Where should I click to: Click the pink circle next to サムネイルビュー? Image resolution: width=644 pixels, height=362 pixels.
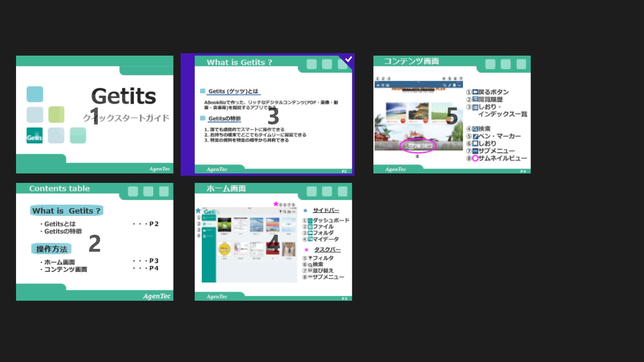click(x=475, y=158)
